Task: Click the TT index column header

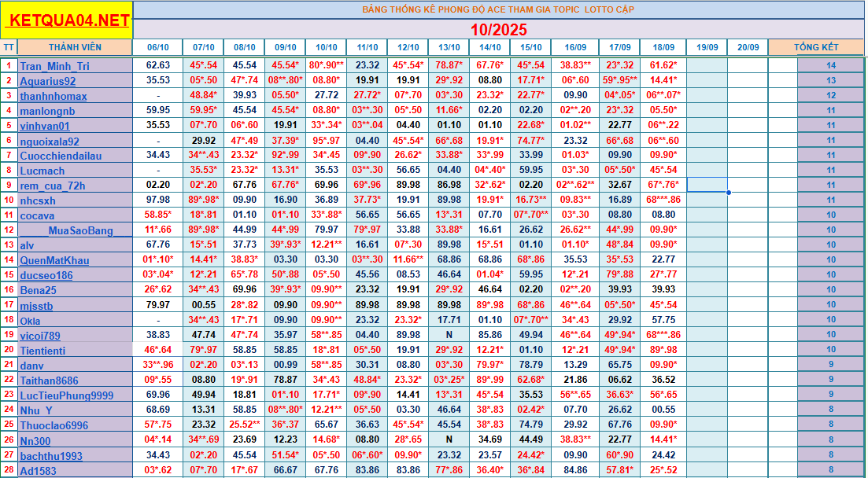Action: [8, 47]
